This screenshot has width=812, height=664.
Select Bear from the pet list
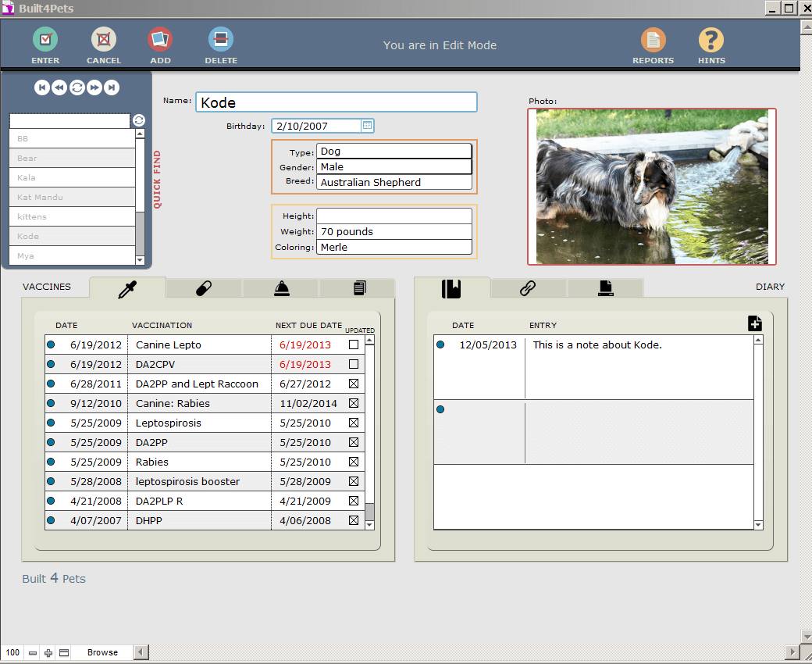pos(72,158)
